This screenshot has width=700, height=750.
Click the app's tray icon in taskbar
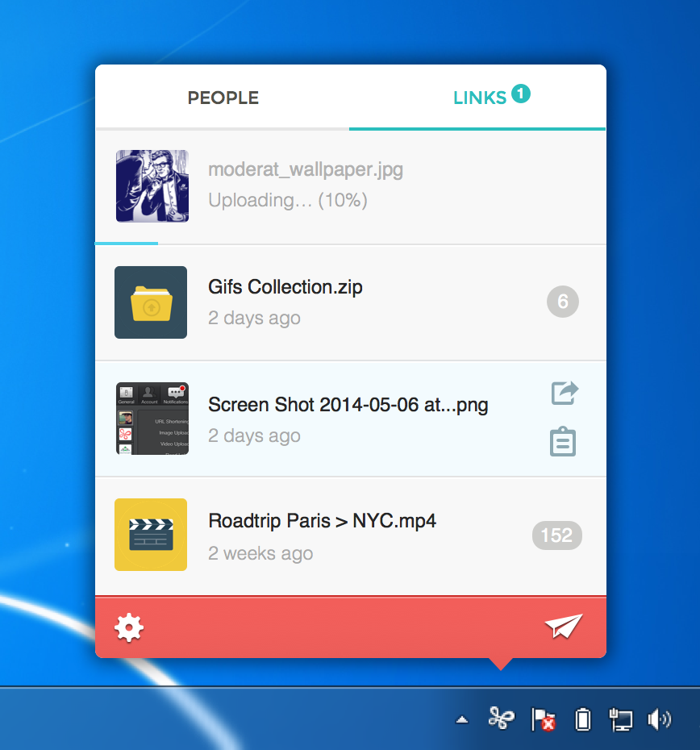point(501,719)
